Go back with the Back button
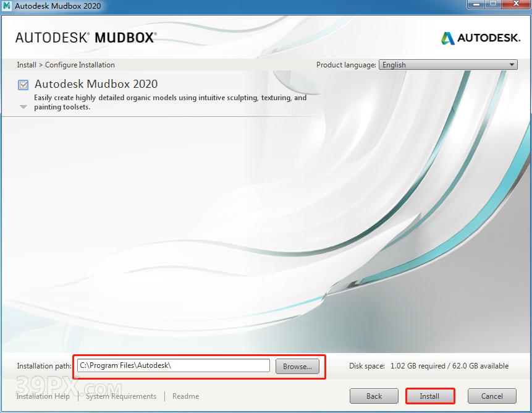 374,396
